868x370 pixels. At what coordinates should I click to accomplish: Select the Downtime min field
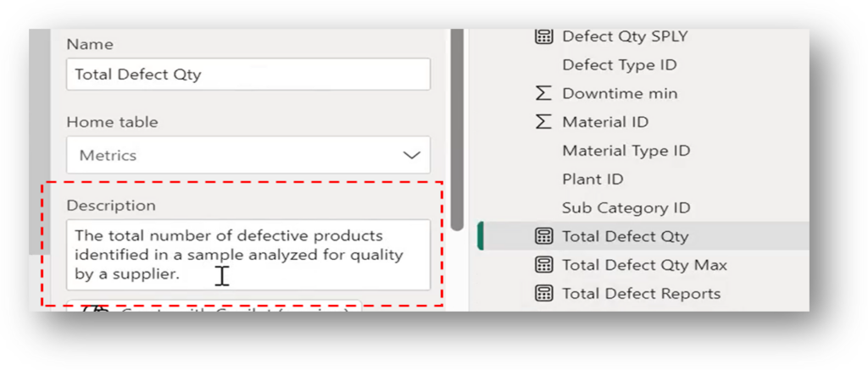(x=620, y=93)
